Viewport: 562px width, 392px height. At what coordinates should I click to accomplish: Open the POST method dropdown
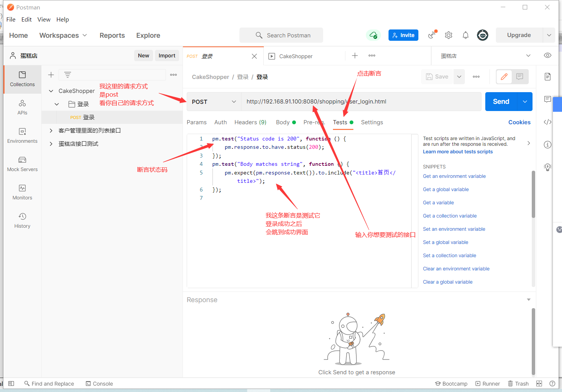pyautogui.click(x=214, y=102)
